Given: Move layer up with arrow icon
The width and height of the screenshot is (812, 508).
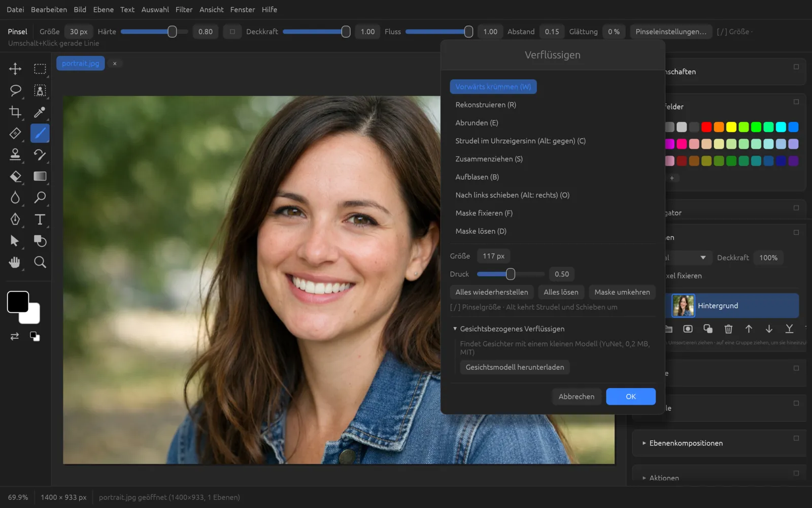Looking at the screenshot, I should 749,329.
